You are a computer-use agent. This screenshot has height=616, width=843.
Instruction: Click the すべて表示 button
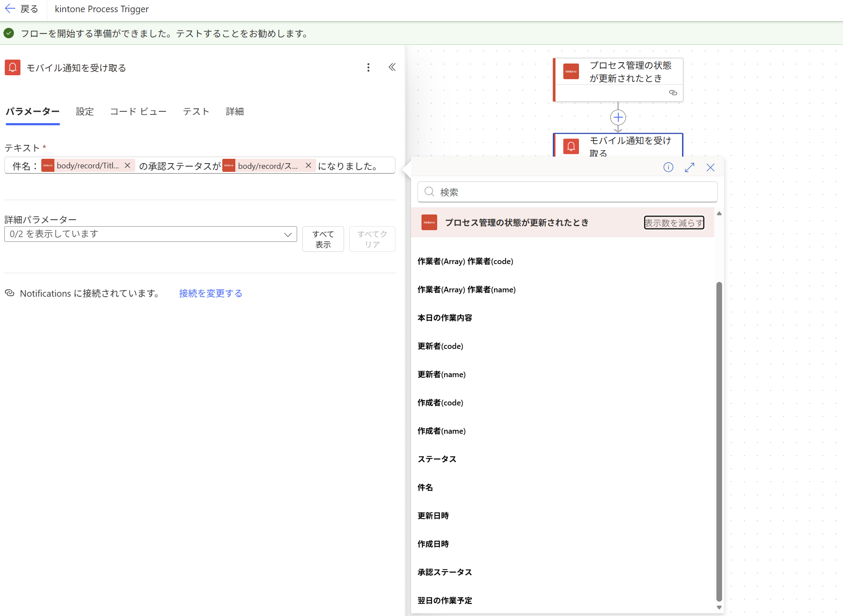pyautogui.click(x=323, y=239)
